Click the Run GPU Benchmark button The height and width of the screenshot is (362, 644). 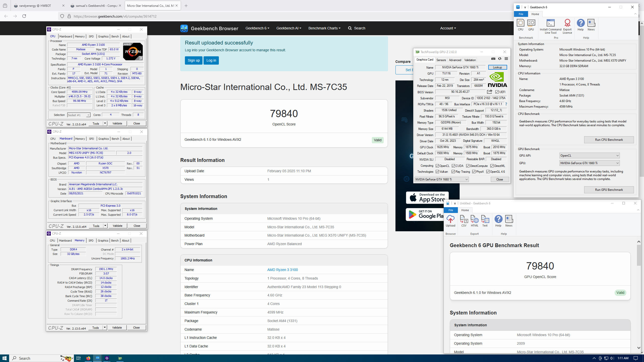pyautogui.click(x=609, y=190)
